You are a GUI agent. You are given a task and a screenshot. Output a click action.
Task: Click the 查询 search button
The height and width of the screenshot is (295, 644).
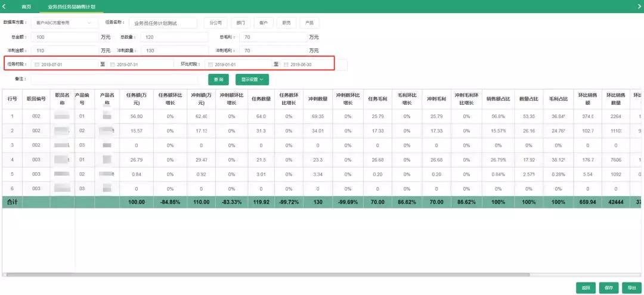(x=218, y=79)
